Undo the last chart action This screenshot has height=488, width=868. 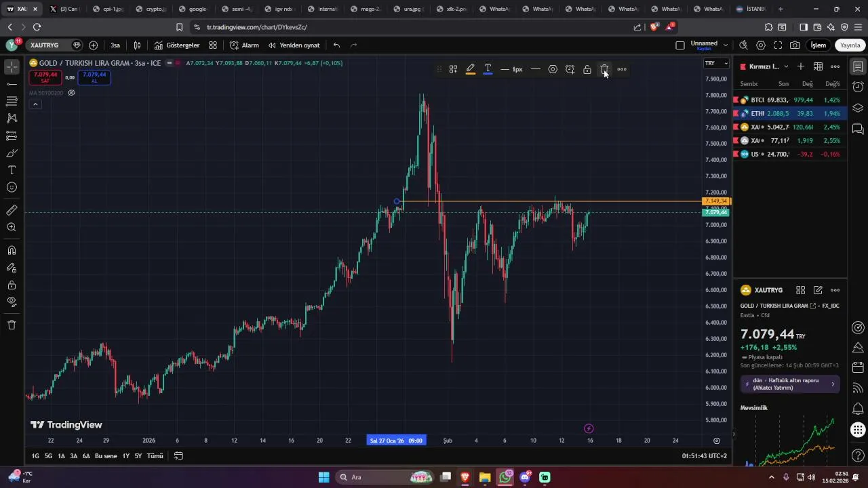click(x=336, y=45)
